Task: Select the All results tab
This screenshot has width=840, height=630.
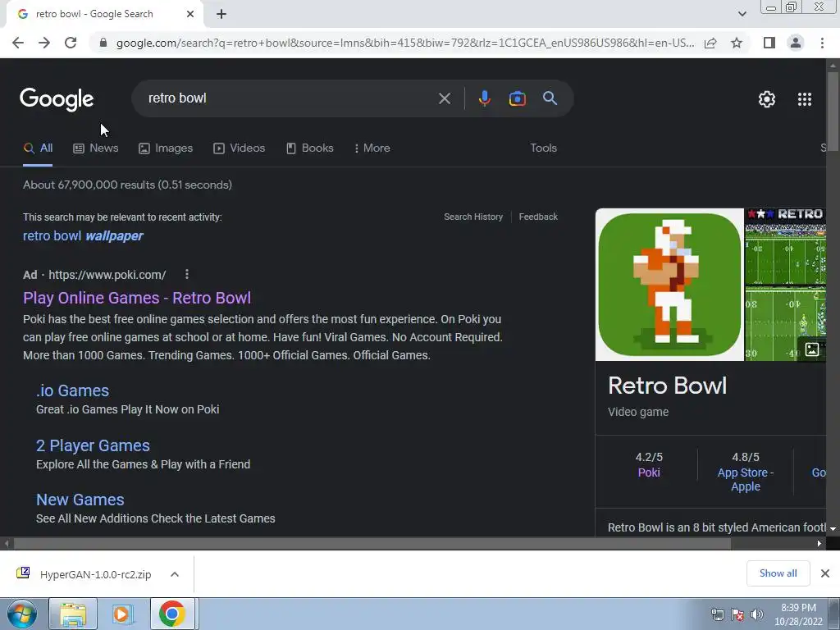Action: tap(38, 148)
